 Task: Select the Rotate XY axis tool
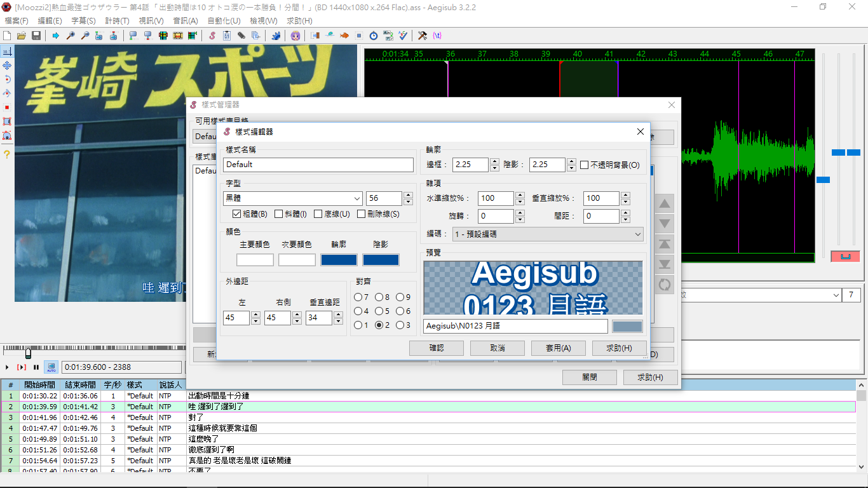click(7, 93)
